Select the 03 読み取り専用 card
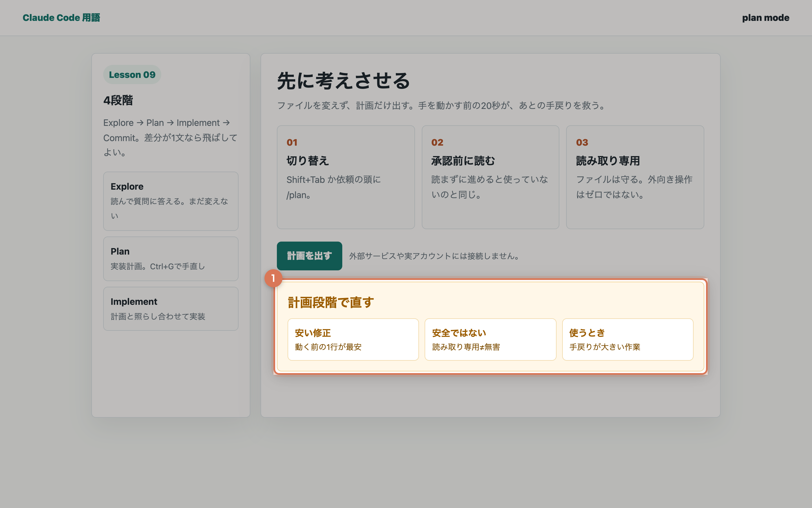Image resolution: width=812 pixels, height=508 pixels. coord(635,177)
